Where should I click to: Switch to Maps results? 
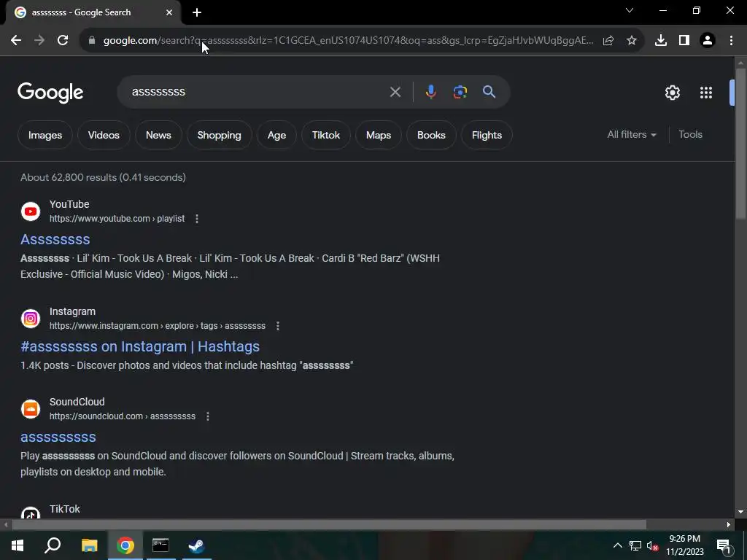(x=379, y=135)
